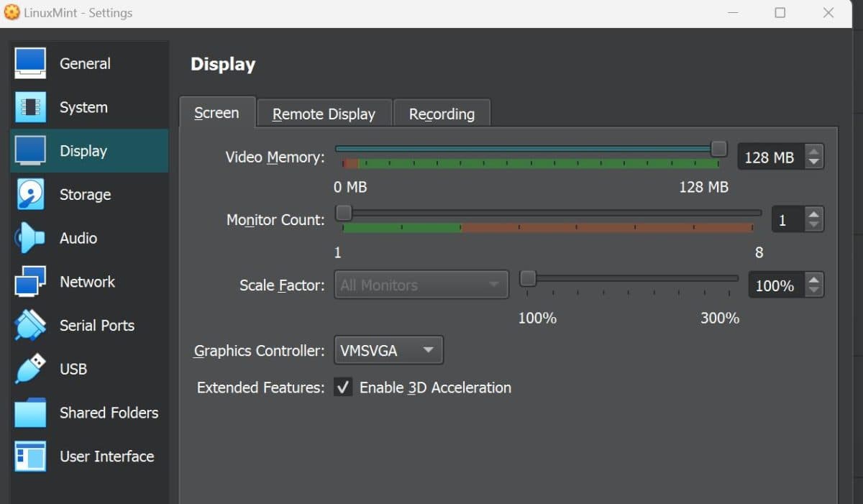Open the User Interface icon
The width and height of the screenshot is (863, 504).
tap(30, 457)
